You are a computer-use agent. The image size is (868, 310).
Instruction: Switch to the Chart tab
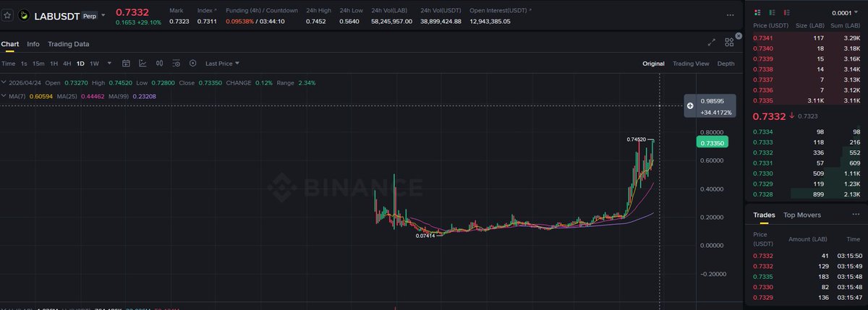point(9,44)
